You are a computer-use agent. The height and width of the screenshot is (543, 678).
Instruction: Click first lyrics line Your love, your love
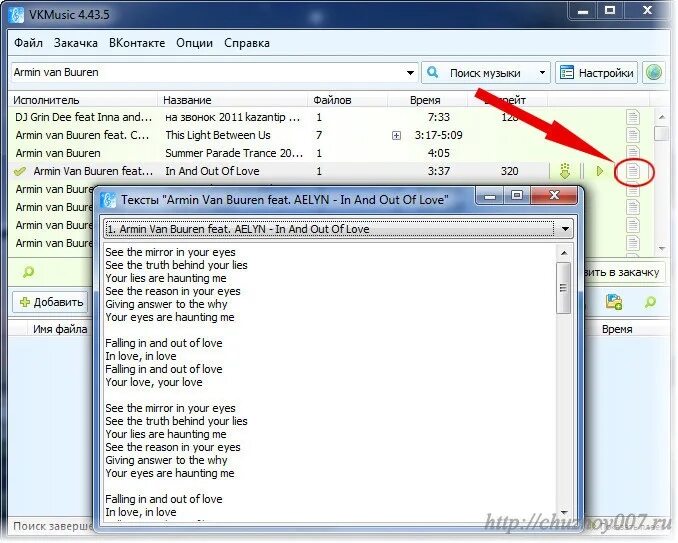pos(154,382)
